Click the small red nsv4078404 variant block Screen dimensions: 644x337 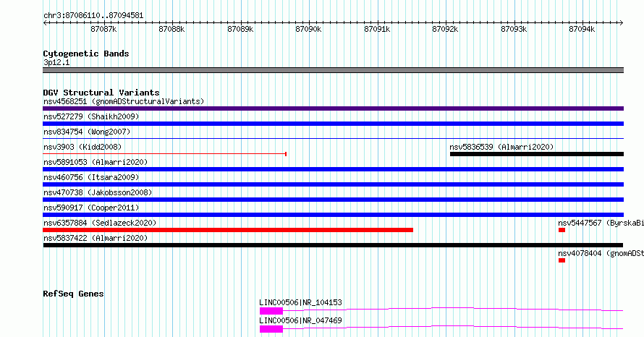click(x=562, y=260)
